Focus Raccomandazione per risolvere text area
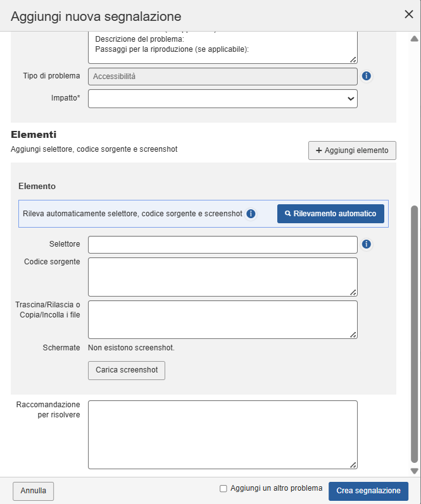 pos(223,434)
